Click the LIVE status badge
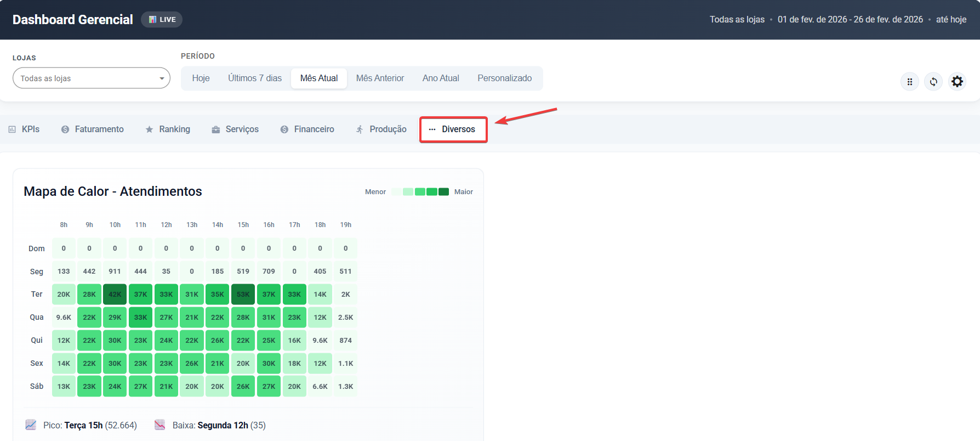 (162, 20)
